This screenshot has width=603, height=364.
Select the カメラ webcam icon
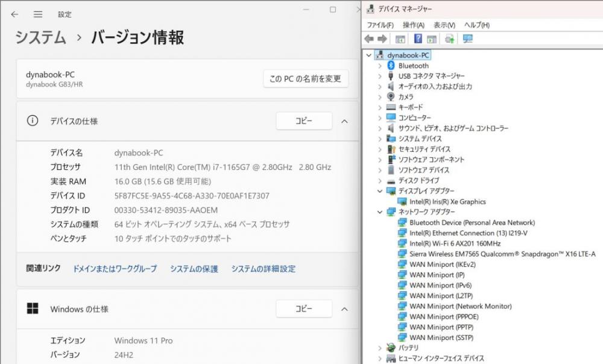coord(391,97)
